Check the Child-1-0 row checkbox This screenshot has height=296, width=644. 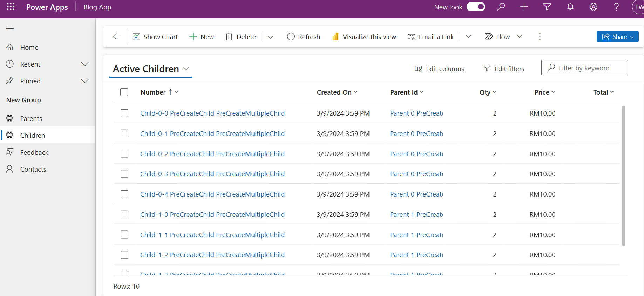tap(124, 214)
